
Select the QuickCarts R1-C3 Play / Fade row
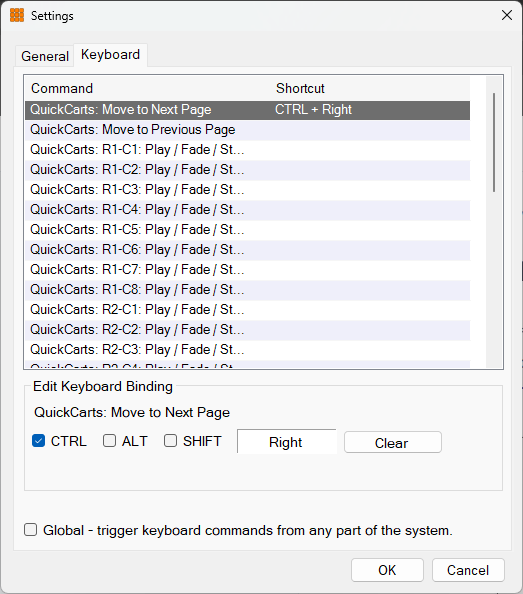coord(248,190)
